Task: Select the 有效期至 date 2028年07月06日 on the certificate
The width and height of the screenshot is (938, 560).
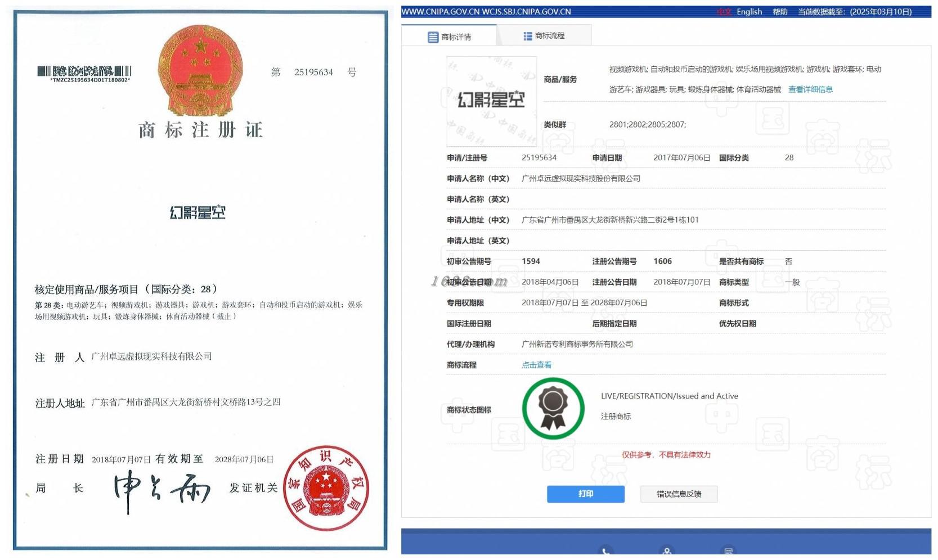Action: (244, 459)
